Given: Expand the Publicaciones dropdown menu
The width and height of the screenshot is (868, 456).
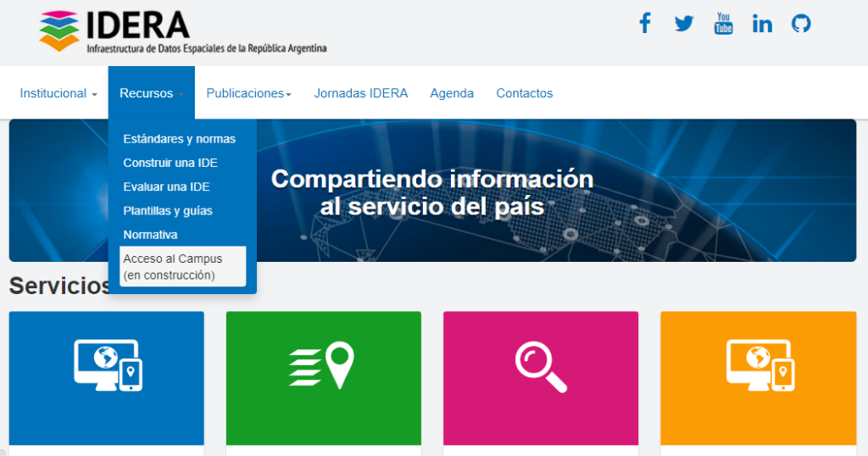Looking at the screenshot, I should pyautogui.click(x=248, y=93).
